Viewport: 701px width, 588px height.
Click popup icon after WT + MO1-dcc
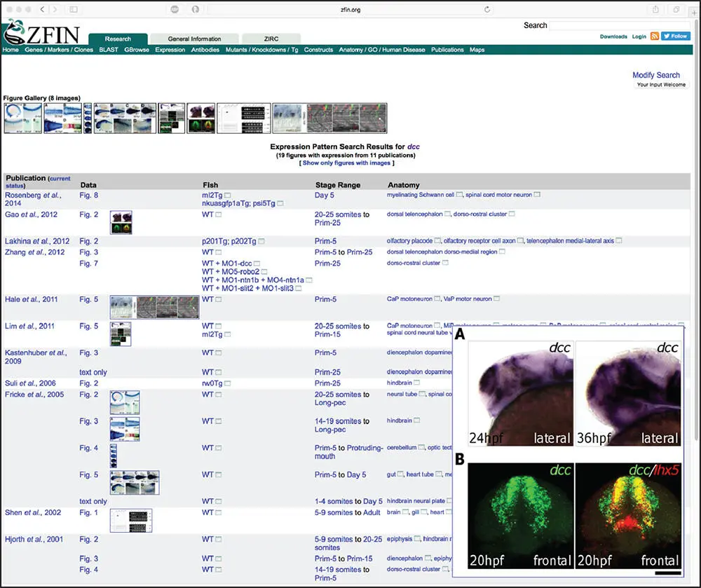pyautogui.click(x=257, y=264)
